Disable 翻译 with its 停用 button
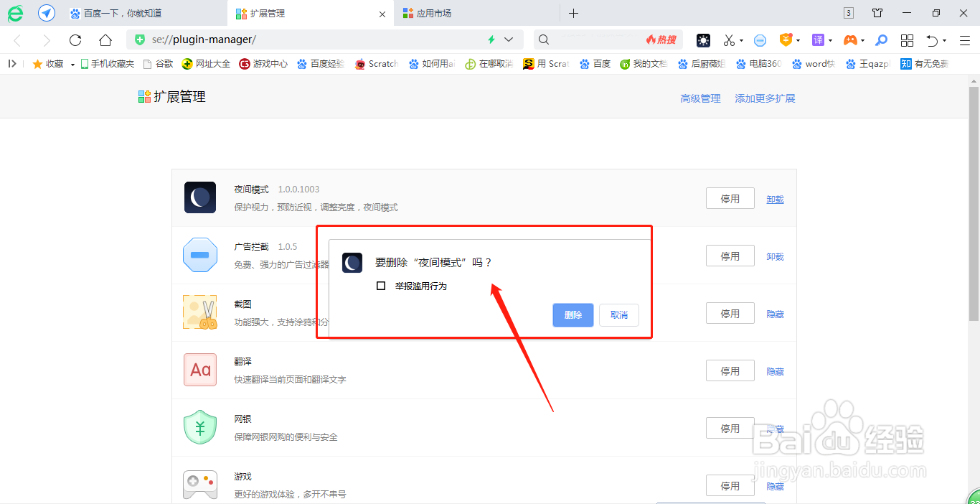 [730, 371]
